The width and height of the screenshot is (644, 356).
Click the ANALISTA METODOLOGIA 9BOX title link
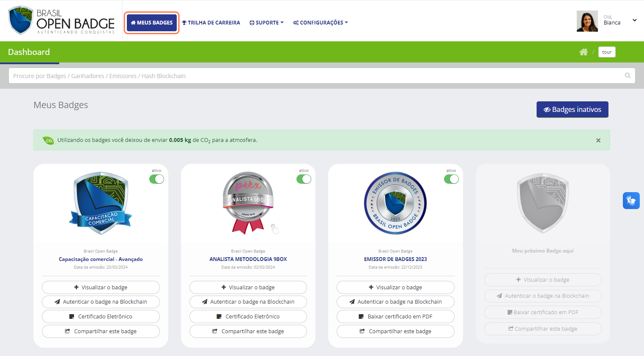tap(248, 259)
